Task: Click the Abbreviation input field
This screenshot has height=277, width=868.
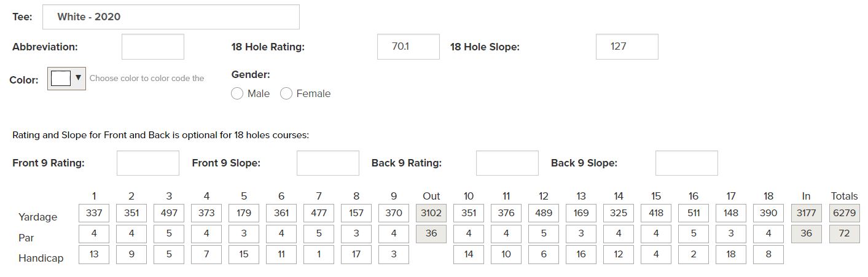Action: [153, 47]
